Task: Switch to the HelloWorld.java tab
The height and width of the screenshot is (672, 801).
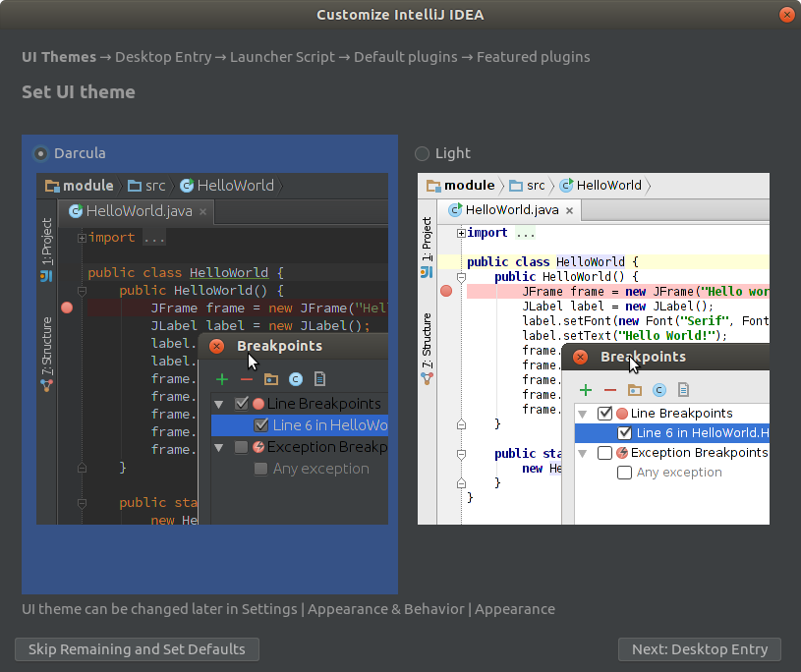Action: (x=137, y=210)
